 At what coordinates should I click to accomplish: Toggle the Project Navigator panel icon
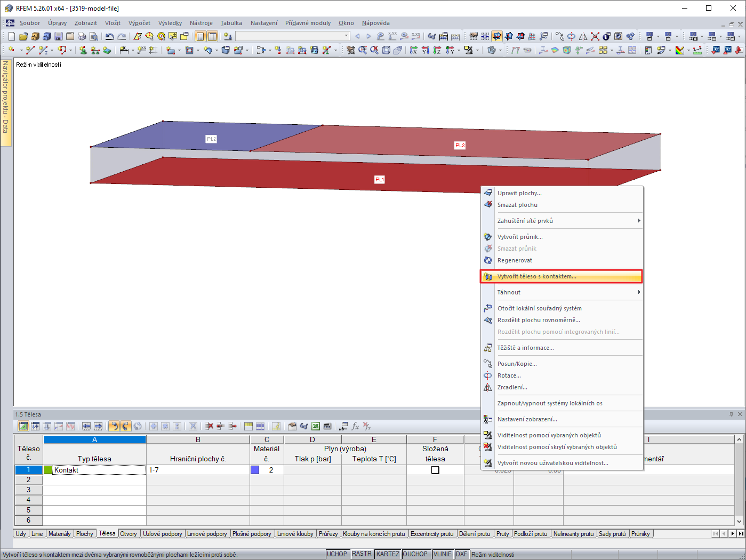[200, 36]
